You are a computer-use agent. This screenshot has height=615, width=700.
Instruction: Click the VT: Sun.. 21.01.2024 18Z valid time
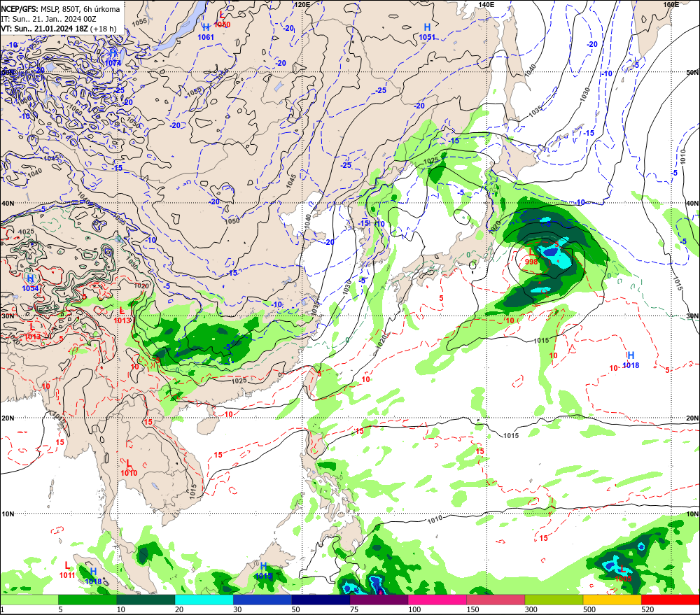(x=59, y=29)
